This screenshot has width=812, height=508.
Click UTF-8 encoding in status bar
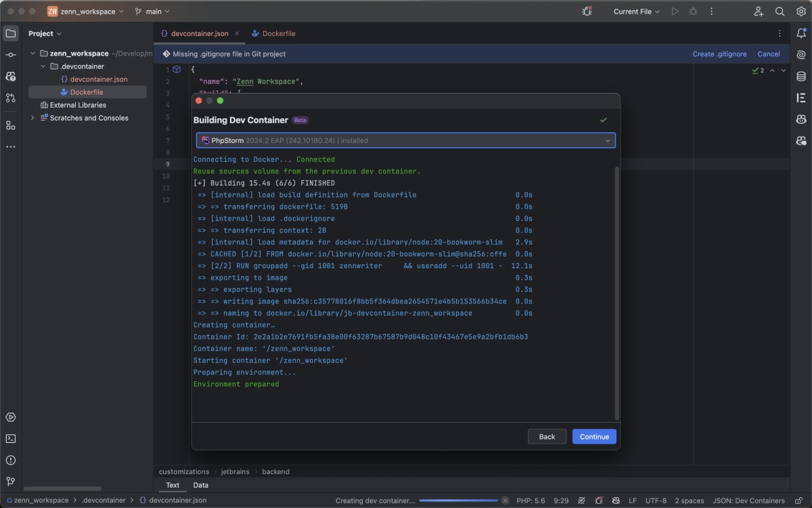[x=656, y=501]
